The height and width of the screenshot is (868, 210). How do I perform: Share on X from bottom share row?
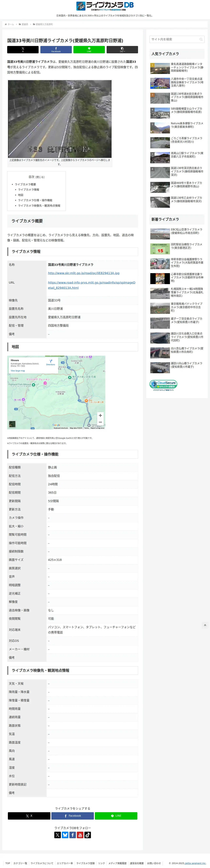pyautogui.click(x=29, y=816)
